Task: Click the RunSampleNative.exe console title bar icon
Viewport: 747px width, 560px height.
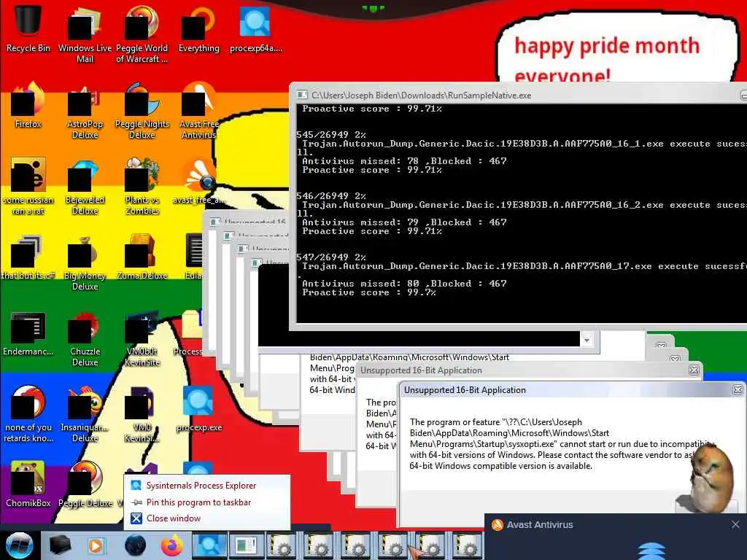Action: (x=301, y=95)
